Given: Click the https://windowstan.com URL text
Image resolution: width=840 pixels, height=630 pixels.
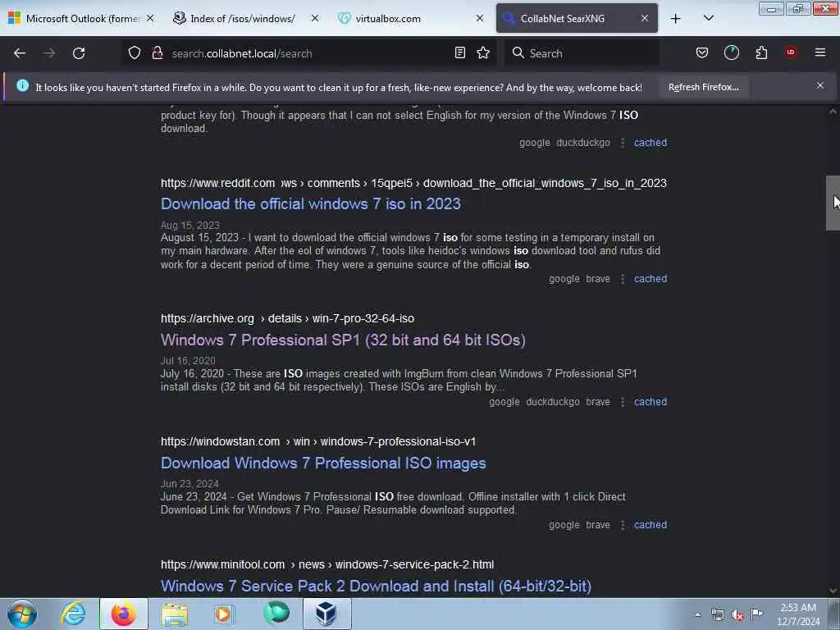Looking at the screenshot, I should (x=220, y=442).
